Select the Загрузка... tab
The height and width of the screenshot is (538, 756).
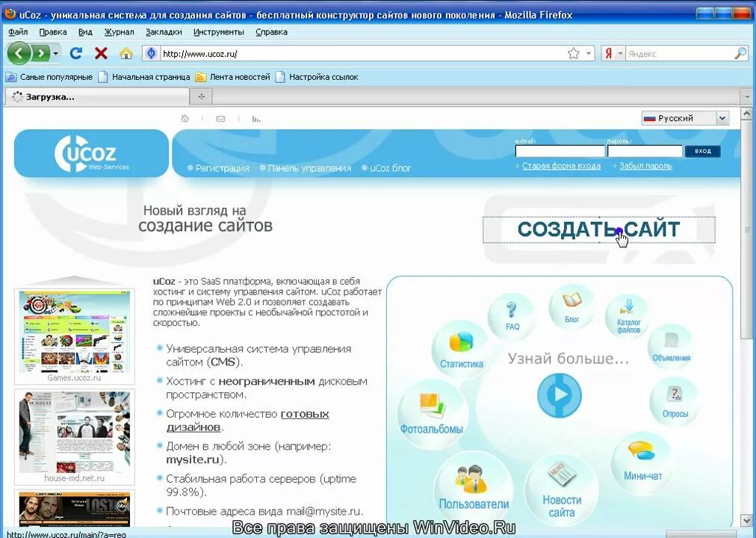[97, 97]
